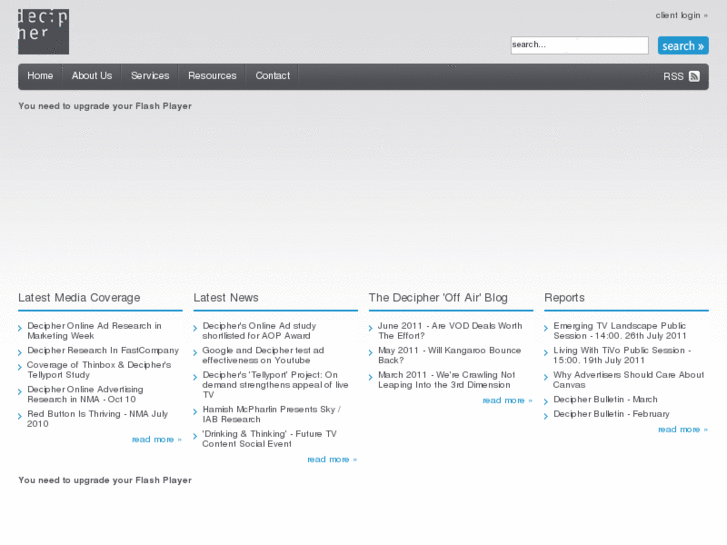Click the upper Flash Player upgrade notice

coord(105,106)
